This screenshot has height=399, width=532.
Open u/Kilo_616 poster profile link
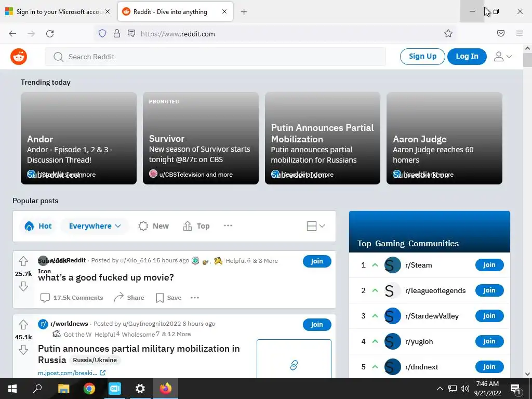(135, 260)
